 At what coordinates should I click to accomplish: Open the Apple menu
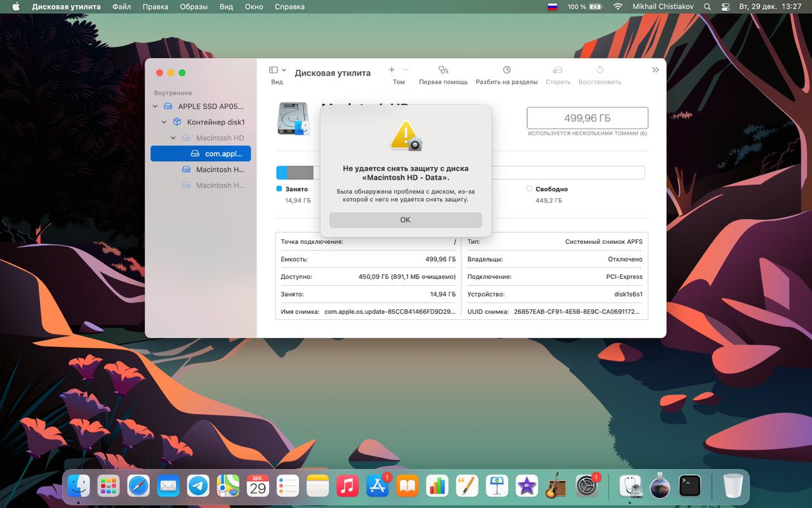coord(16,7)
